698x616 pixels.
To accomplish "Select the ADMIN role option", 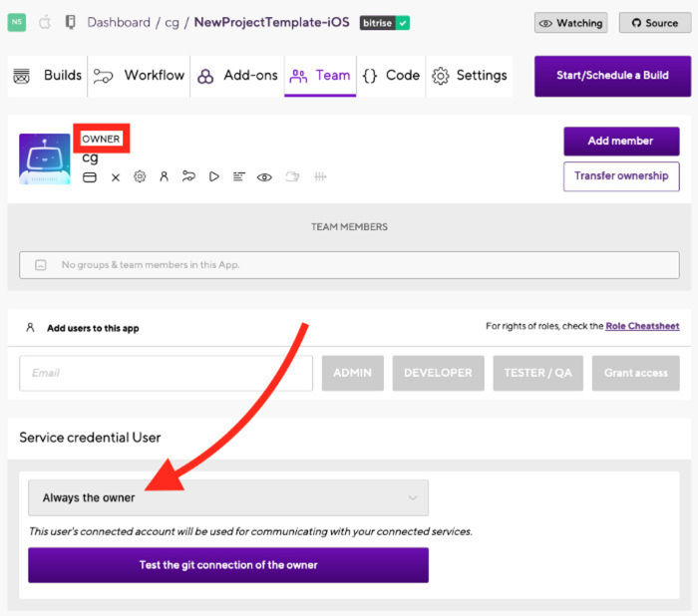I will click(x=353, y=373).
